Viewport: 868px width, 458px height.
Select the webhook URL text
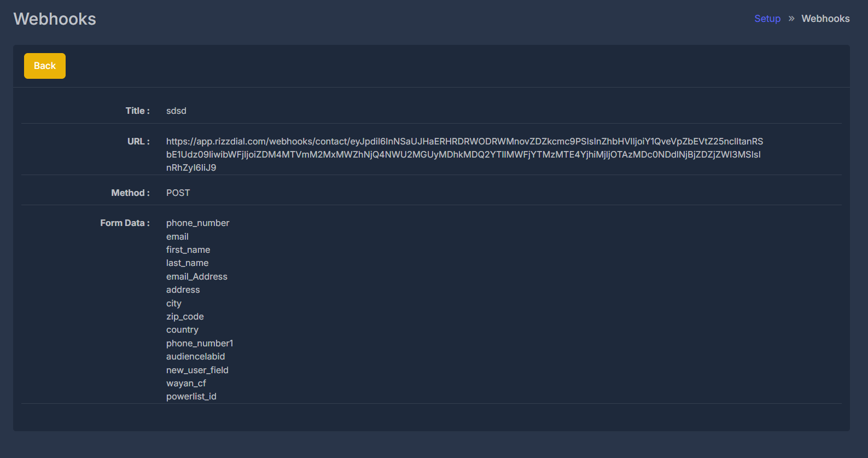(x=464, y=154)
